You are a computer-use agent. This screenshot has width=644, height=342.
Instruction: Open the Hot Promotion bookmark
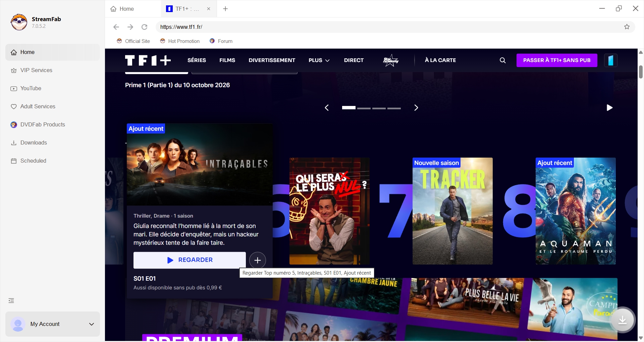click(x=180, y=41)
